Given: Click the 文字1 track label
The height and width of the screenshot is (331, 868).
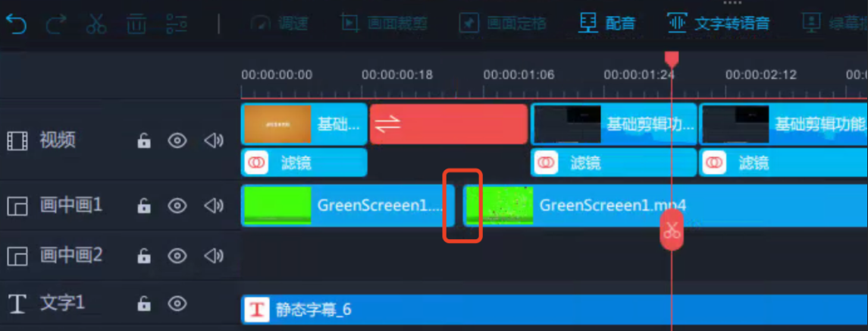Looking at the screenshot, I should coord(63,303).
